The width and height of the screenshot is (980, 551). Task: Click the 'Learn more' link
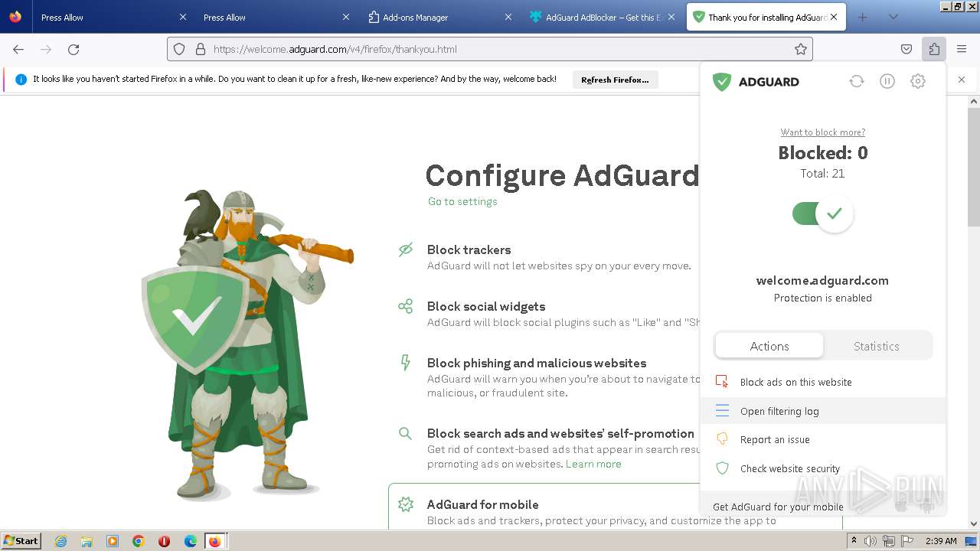(x=593, y=464)
